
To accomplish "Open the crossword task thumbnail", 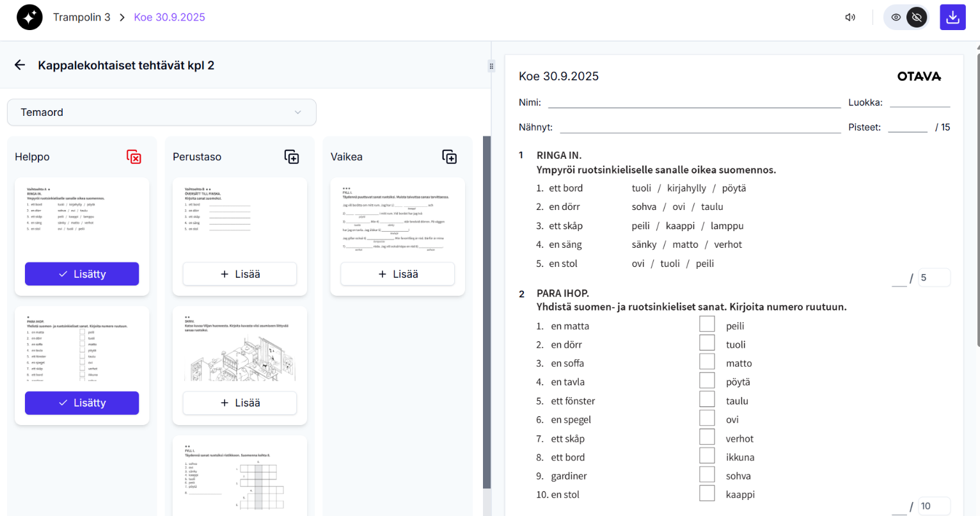I will click(x=240, y=477).
